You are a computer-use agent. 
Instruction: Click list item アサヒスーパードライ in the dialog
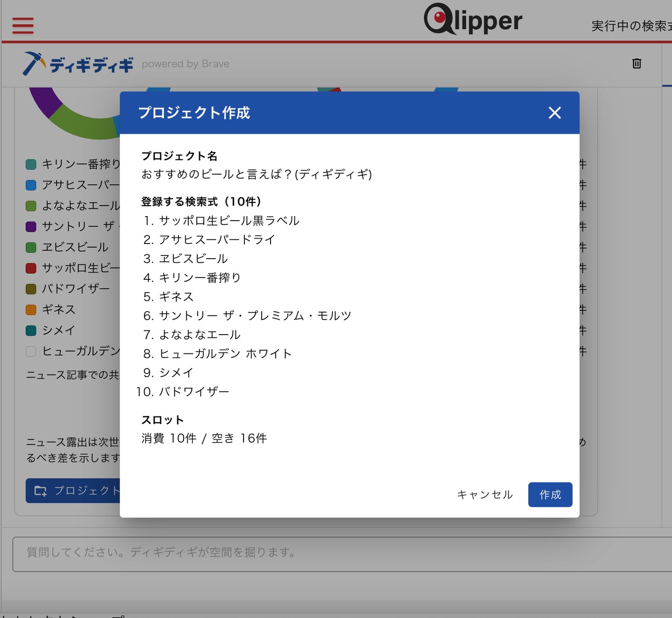[x=217, y=239]
